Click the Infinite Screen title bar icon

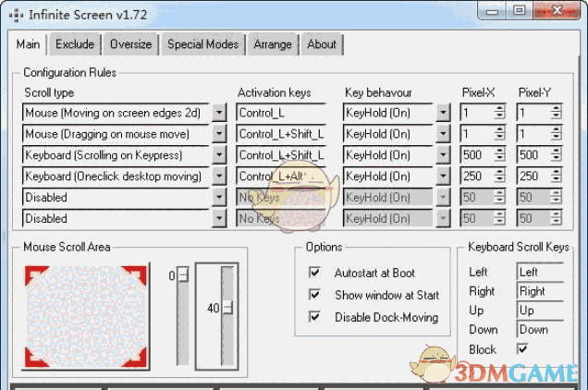click(18, 14)
